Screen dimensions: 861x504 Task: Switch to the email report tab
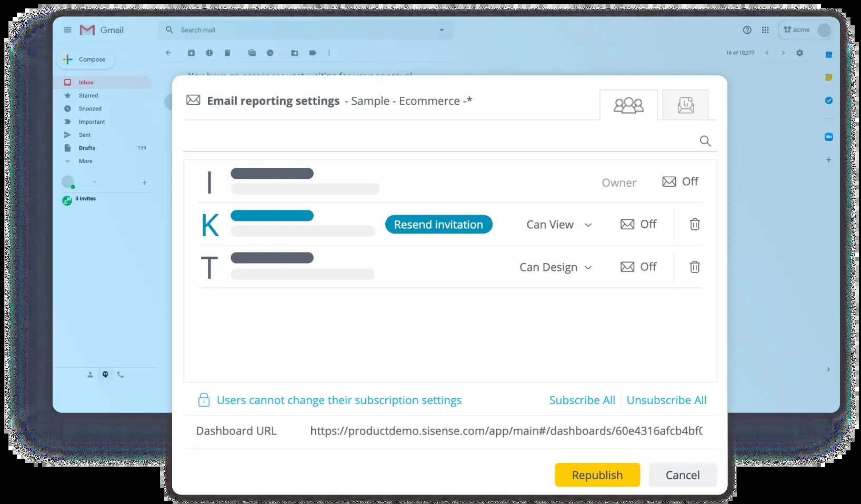click(685, 105)
